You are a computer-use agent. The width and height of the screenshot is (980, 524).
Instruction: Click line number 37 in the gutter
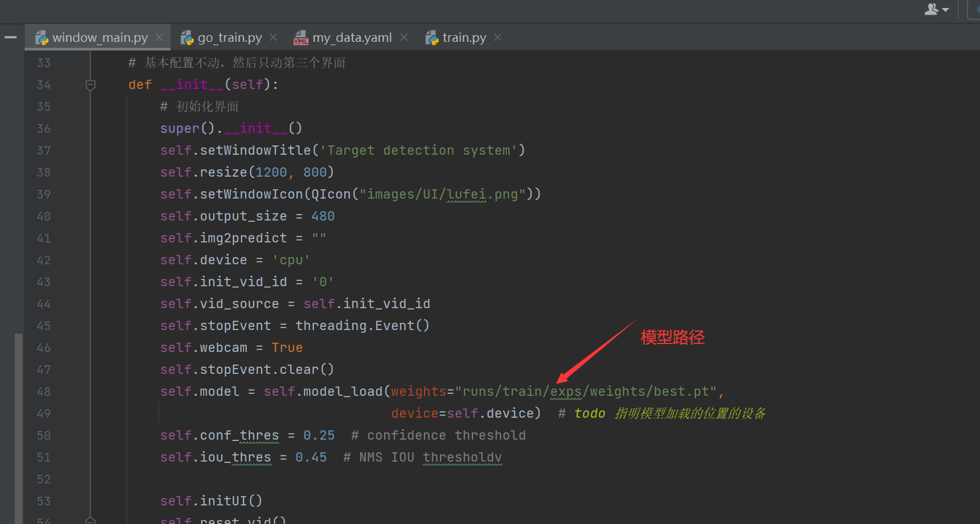point(43,150)
